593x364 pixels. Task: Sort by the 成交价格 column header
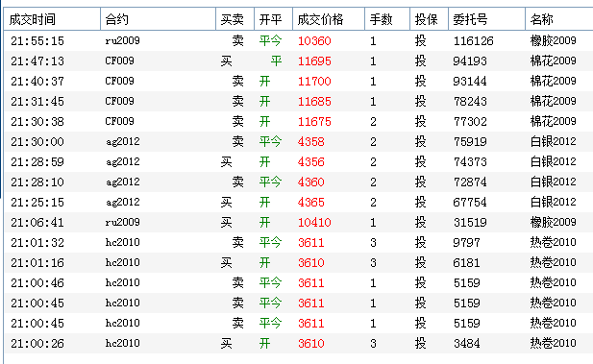click(x=329, y=19)
